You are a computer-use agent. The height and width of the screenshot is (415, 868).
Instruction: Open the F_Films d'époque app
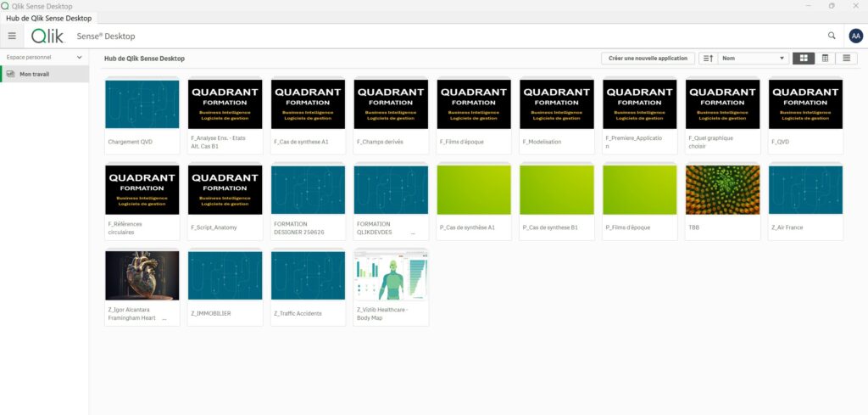(474, 115)
